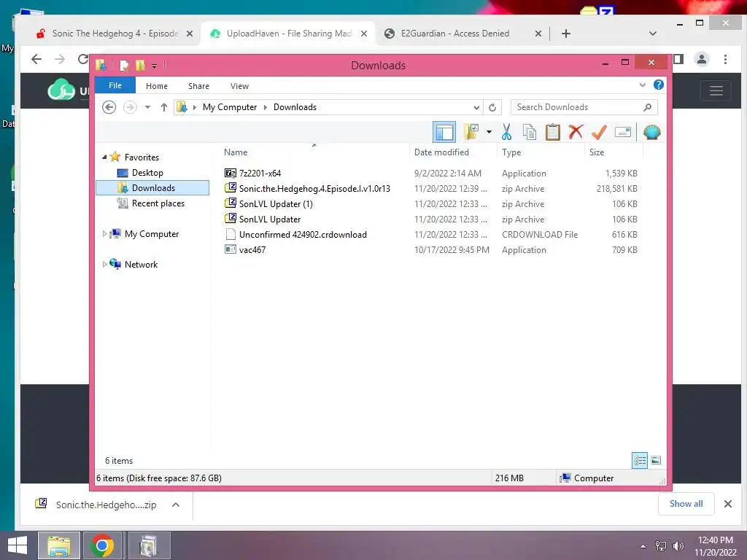Sort files by Date modified column

tap(441, 152)
